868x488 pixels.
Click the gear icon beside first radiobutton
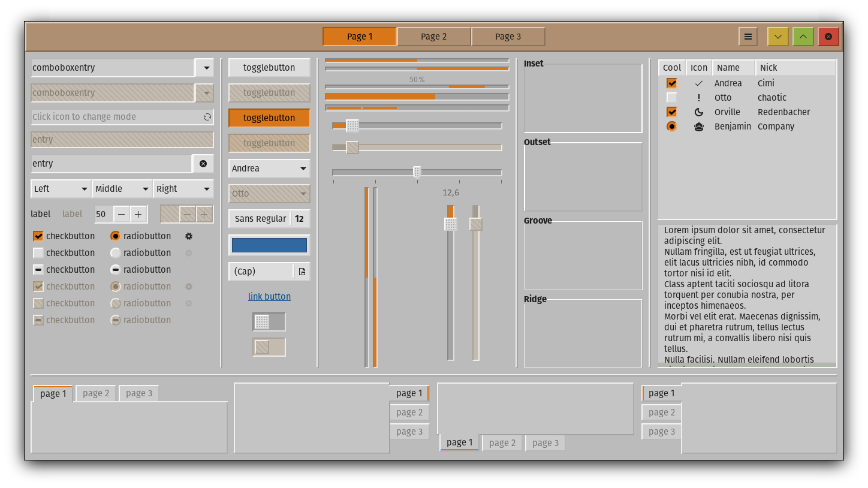pos(189,236)
